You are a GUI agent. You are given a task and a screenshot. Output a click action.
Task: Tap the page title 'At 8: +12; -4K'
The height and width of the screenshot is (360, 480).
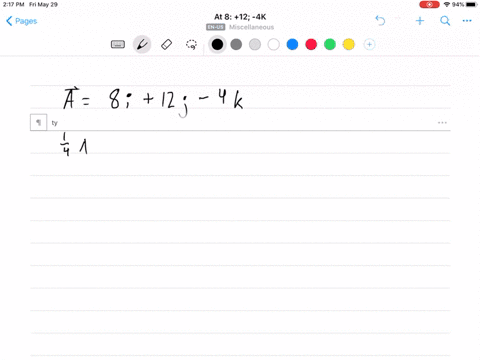[x=240, y=17]
